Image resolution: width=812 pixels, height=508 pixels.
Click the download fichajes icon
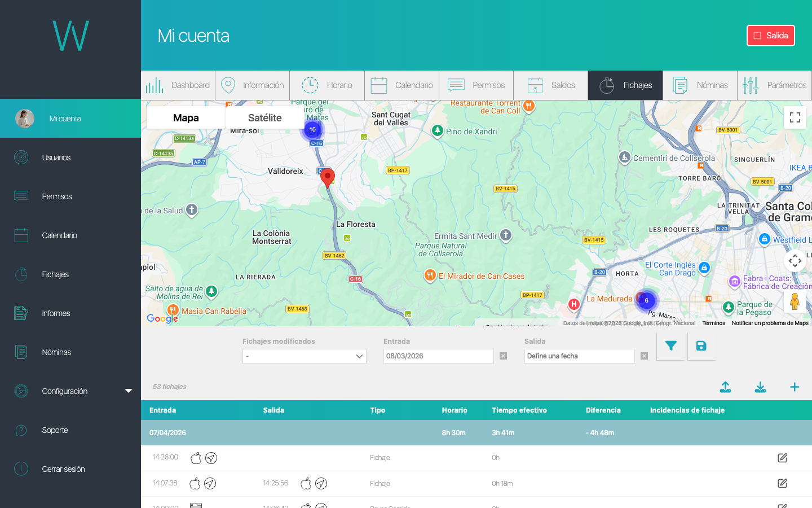(x=760, y=387)
